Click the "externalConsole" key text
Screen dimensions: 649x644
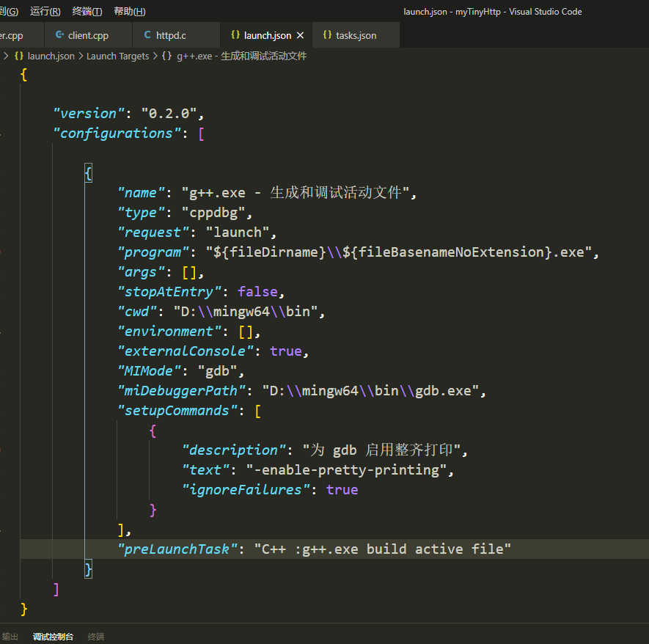point(185,351)
